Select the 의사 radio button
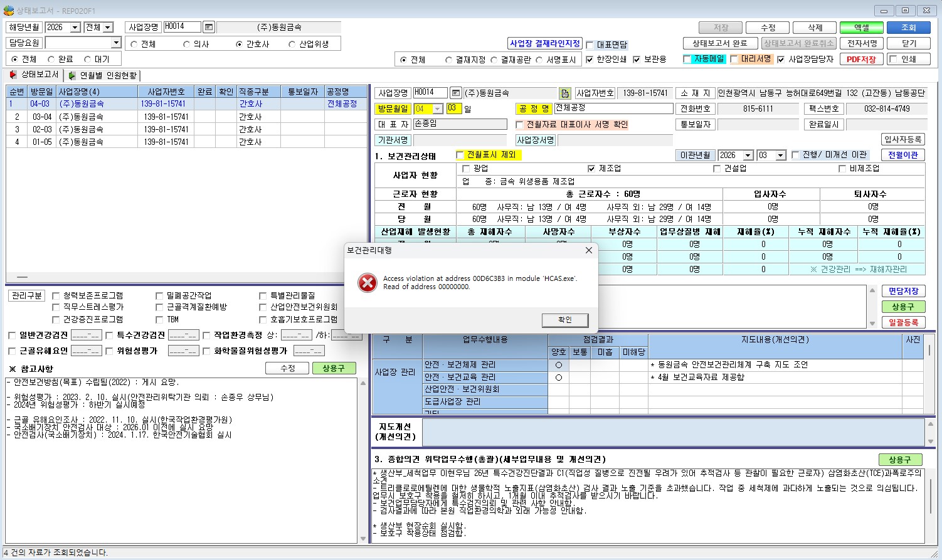This screenshot has width=942, height=560. tap(186, 45)
